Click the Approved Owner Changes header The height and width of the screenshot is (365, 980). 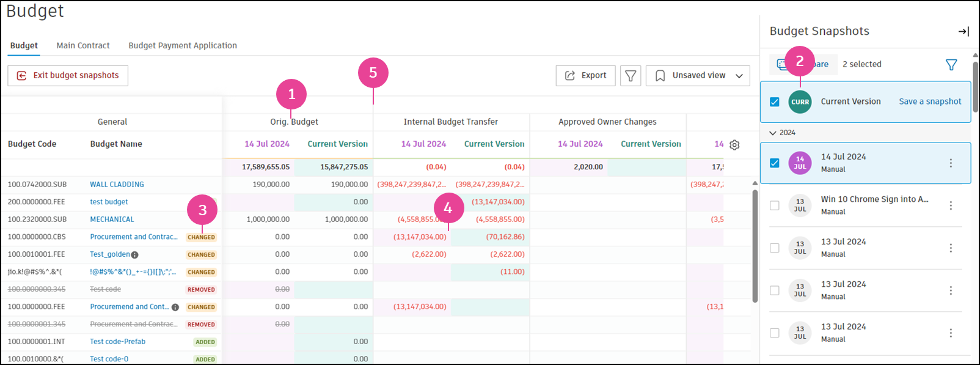(x=607, y=122)
